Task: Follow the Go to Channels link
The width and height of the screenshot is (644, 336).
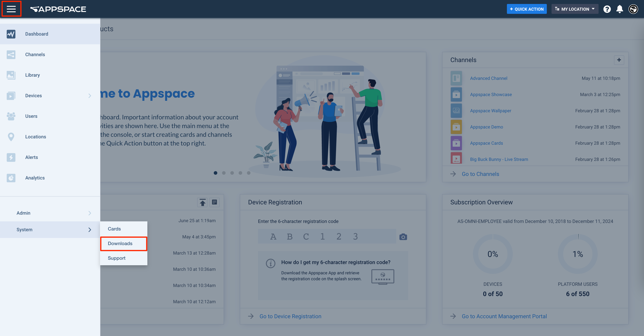Action: 480,174
